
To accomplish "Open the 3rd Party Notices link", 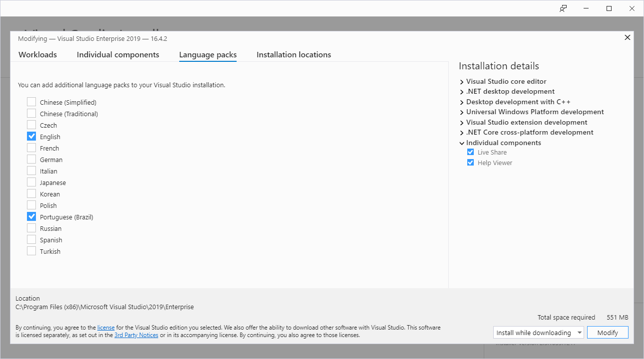I will [x=136, y=335].
